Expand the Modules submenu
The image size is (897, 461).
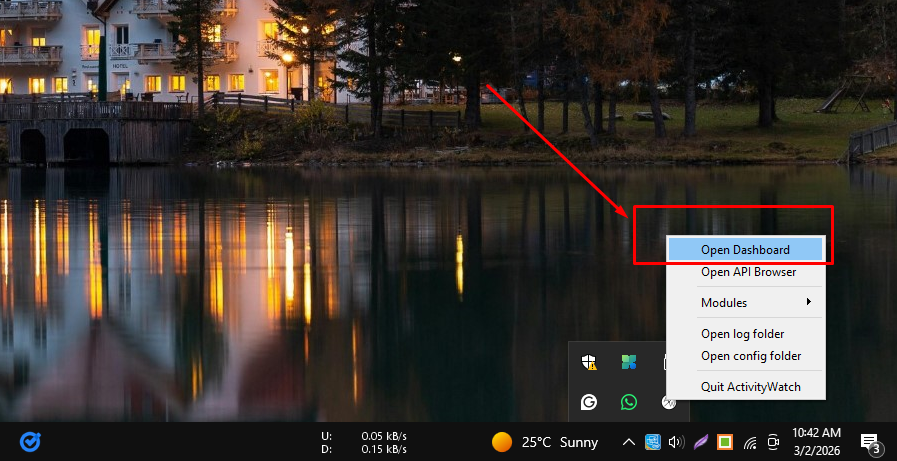pyautogui.click(x=745, y=303)
